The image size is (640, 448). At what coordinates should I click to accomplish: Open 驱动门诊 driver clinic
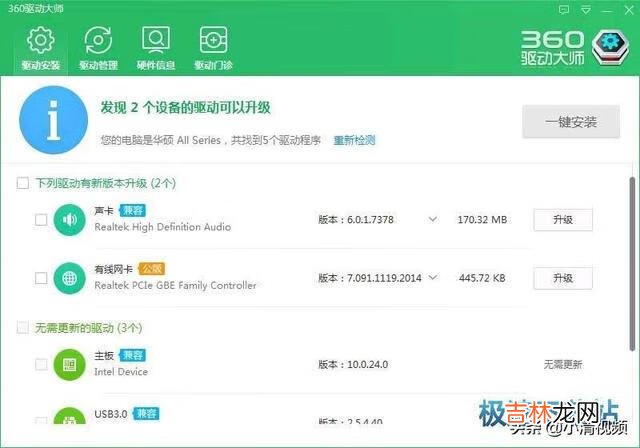(212, 48)
